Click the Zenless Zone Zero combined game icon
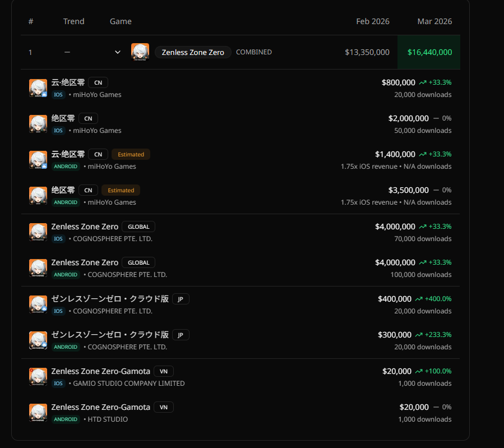504x448 pixels. [x=140, y=52]
